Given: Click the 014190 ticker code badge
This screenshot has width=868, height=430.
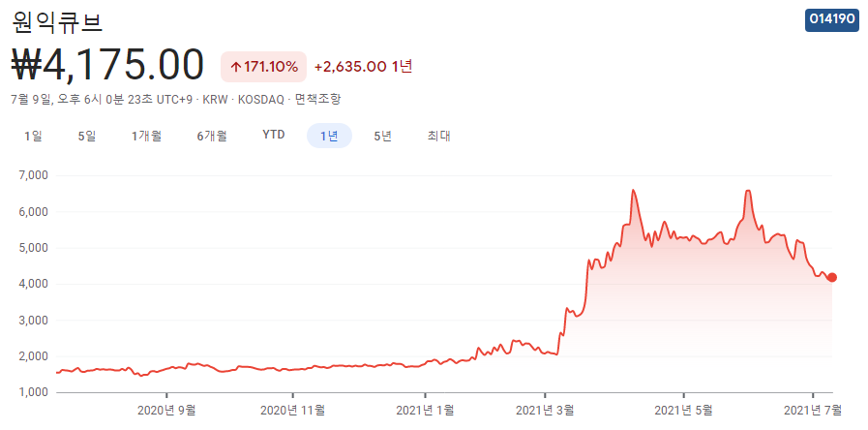Looking at the screenshot, I should 832,19.
